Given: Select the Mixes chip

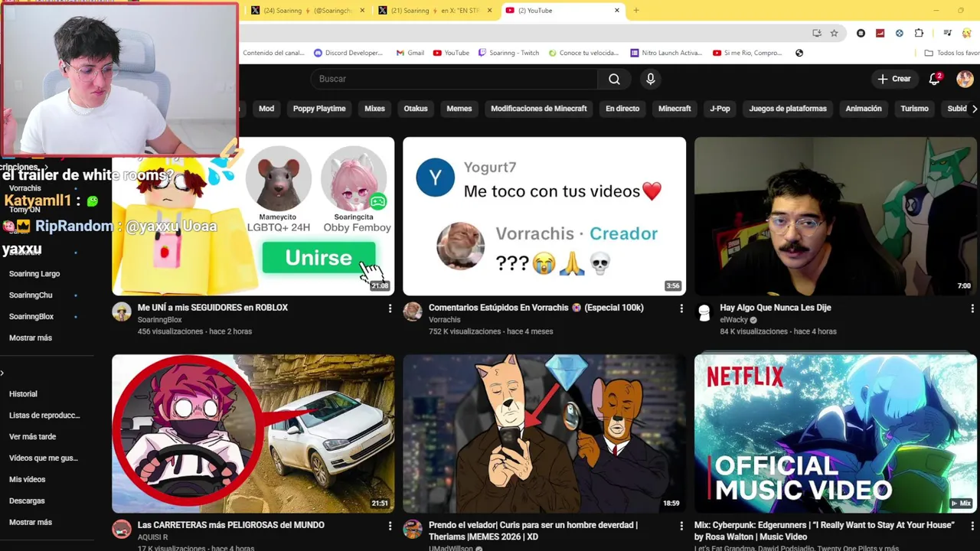Looking at the screenshot, I should (374, 109).
